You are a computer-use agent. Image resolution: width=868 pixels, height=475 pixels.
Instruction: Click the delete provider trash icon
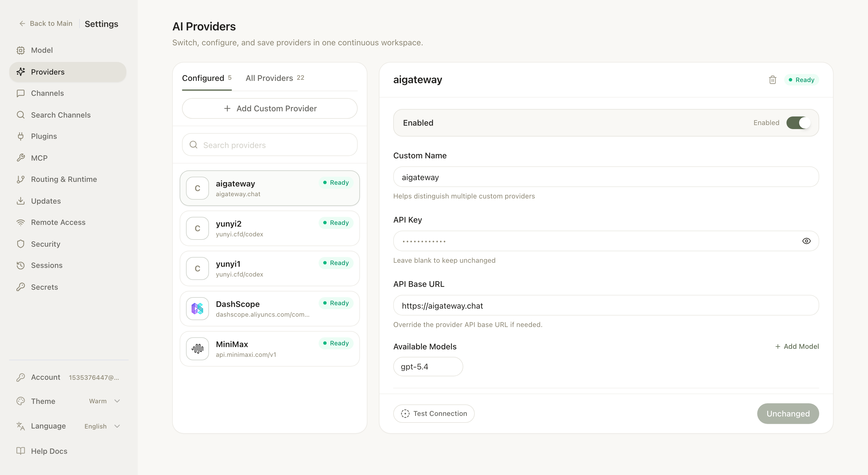point(772,80)
